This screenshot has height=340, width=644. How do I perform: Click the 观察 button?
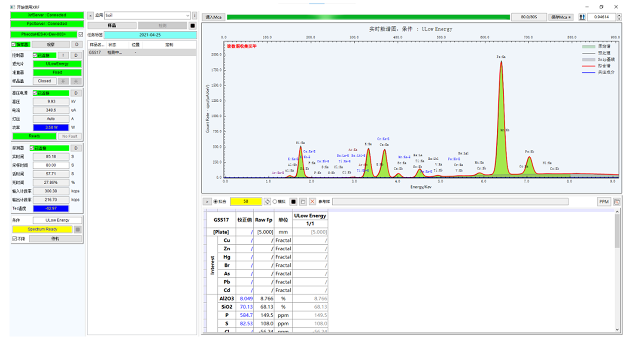tap(51, 44)
